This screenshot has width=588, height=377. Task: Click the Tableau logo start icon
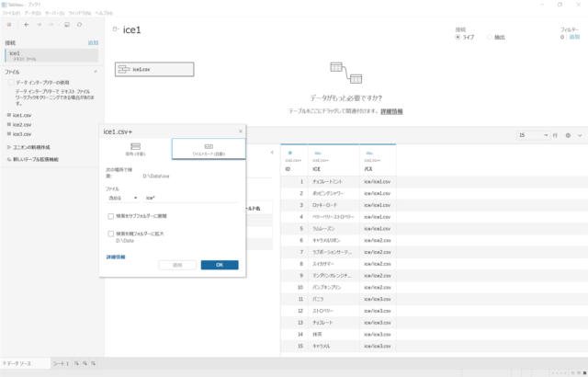tap(9, 25)
